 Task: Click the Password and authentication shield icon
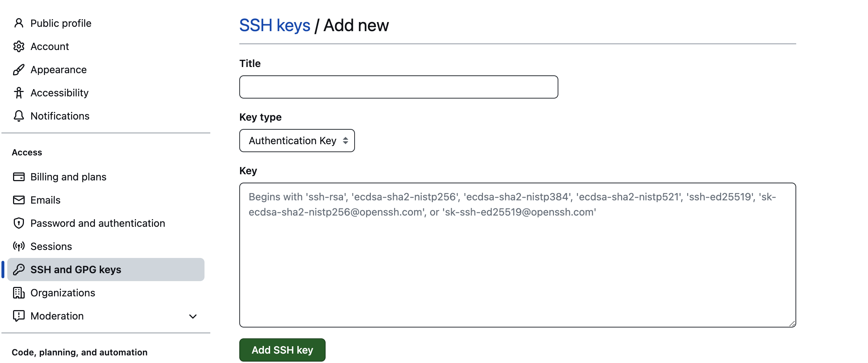(19, 223)
